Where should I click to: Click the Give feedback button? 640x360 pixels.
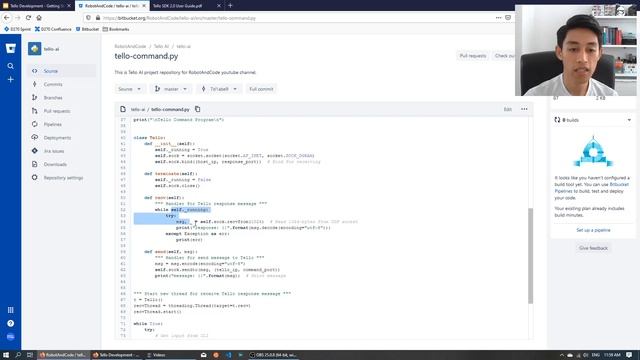[x=593, y=248]
